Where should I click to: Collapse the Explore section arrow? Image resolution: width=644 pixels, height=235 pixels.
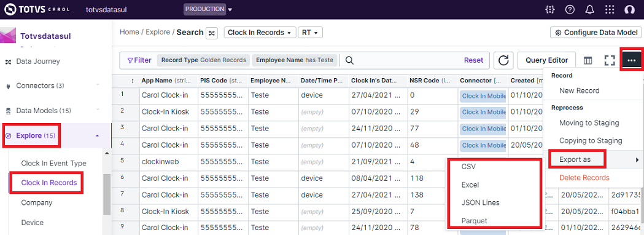(97, 135)
